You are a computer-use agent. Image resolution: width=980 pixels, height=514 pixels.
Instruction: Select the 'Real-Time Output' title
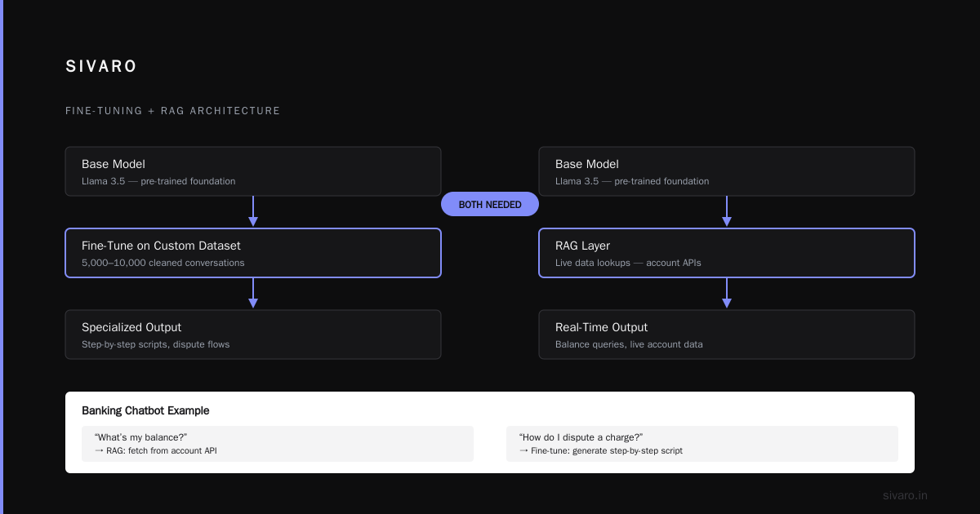(x=602, y=327)
